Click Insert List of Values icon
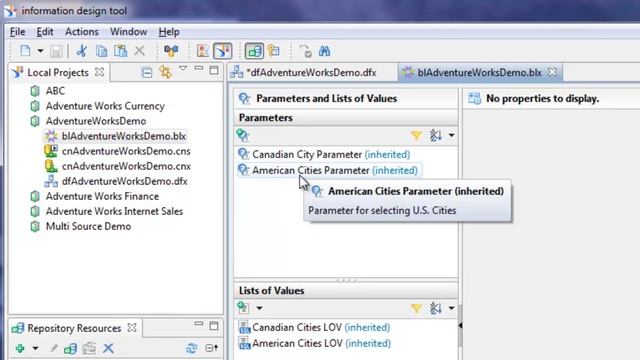 pos(243,308)
